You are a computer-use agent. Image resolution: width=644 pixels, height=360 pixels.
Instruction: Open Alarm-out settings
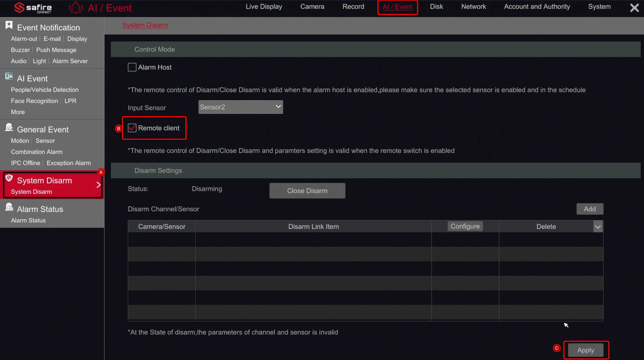tap(24, 39)
